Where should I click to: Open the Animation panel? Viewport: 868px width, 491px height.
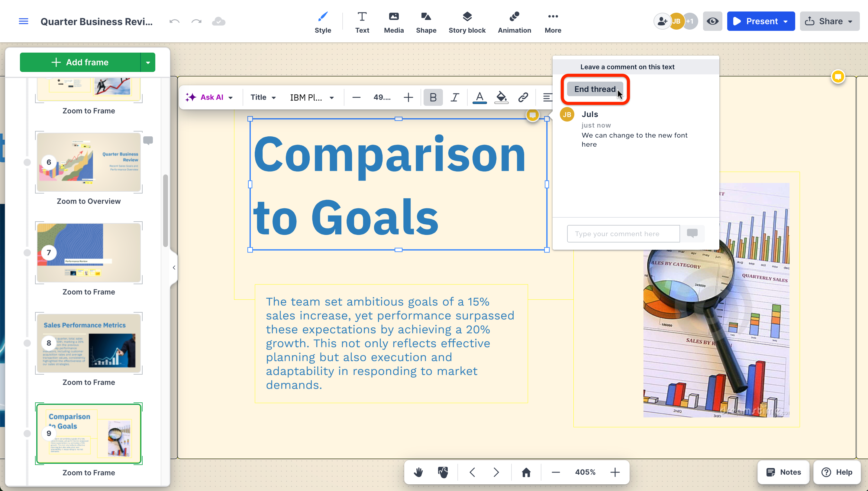click(x=514, y=22)
